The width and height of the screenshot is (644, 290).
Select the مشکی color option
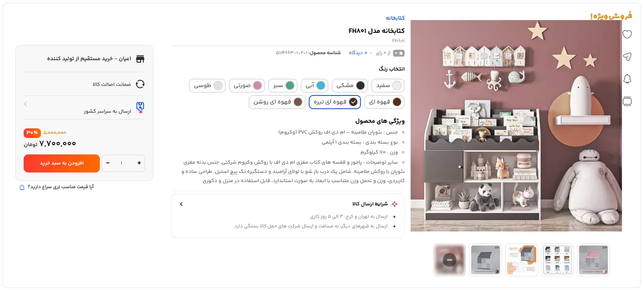[350, 85]
